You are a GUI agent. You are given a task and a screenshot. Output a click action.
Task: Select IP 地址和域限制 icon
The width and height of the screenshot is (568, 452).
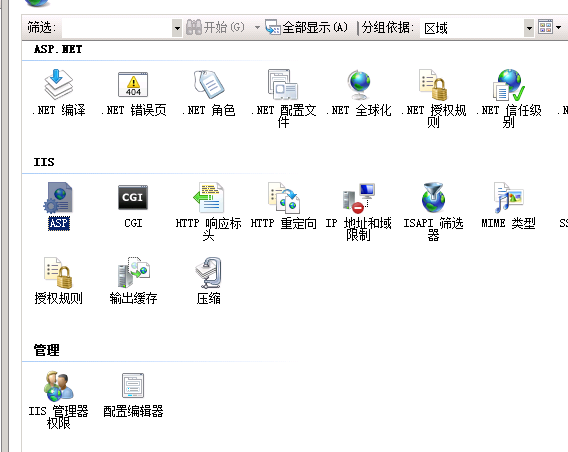click(358, 198)
